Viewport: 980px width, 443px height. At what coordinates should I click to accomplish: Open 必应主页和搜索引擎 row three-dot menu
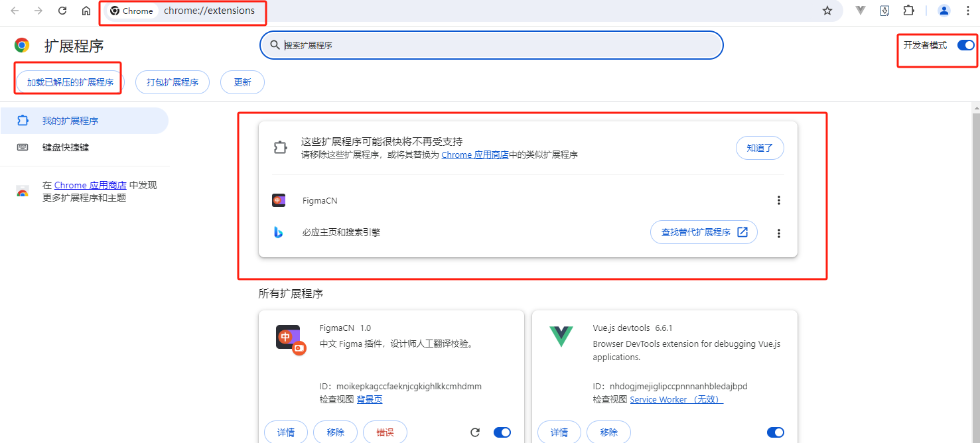779,233
